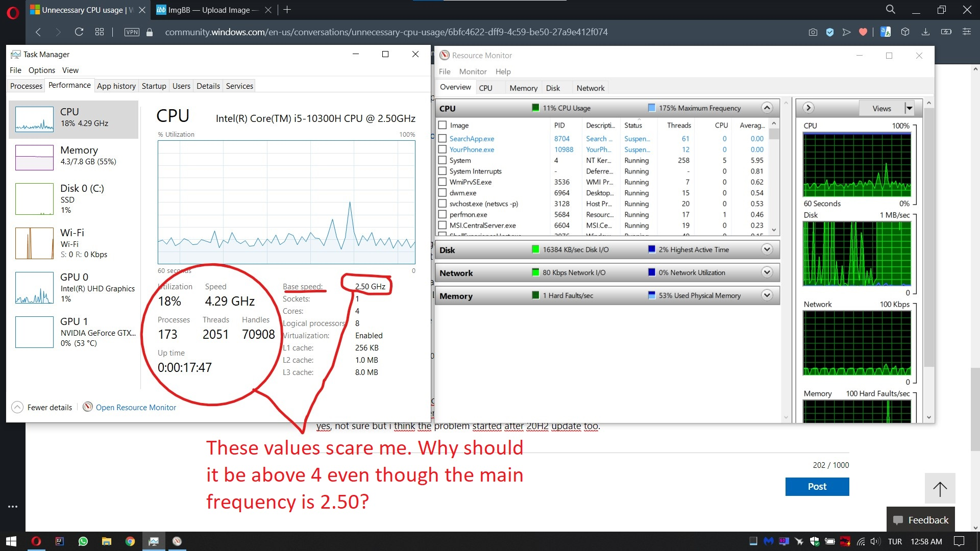Switch to the Startup tab
Image resolution: width=980 pixels, height=551 pixels.
(154, 86)
